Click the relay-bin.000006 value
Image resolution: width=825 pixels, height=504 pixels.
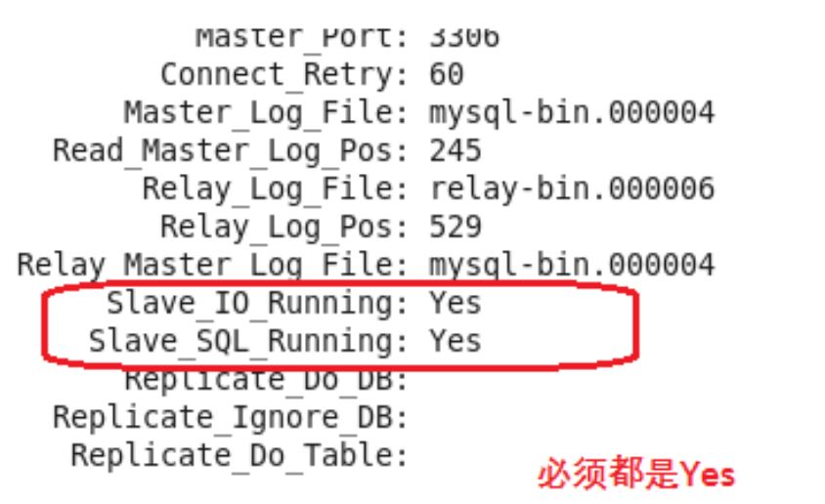(x=573, y=189)
